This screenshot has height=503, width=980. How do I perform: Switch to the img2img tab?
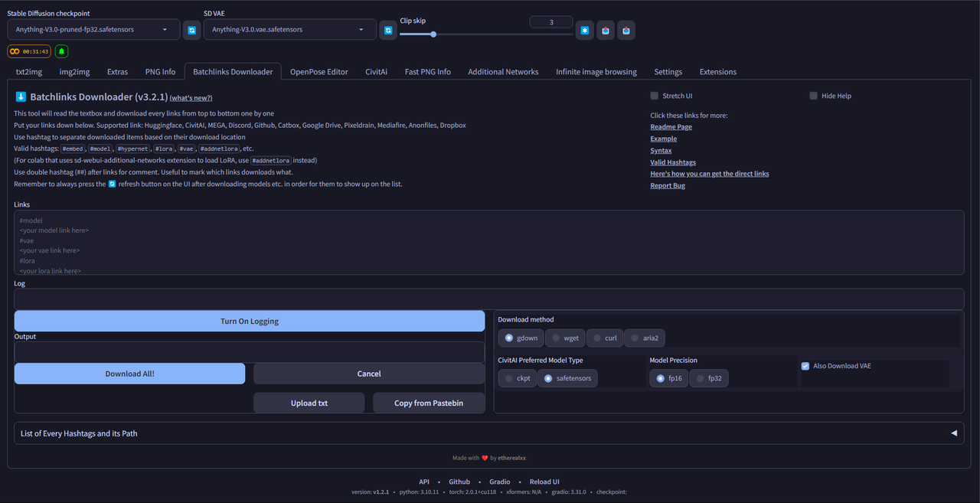click(74, 71)
